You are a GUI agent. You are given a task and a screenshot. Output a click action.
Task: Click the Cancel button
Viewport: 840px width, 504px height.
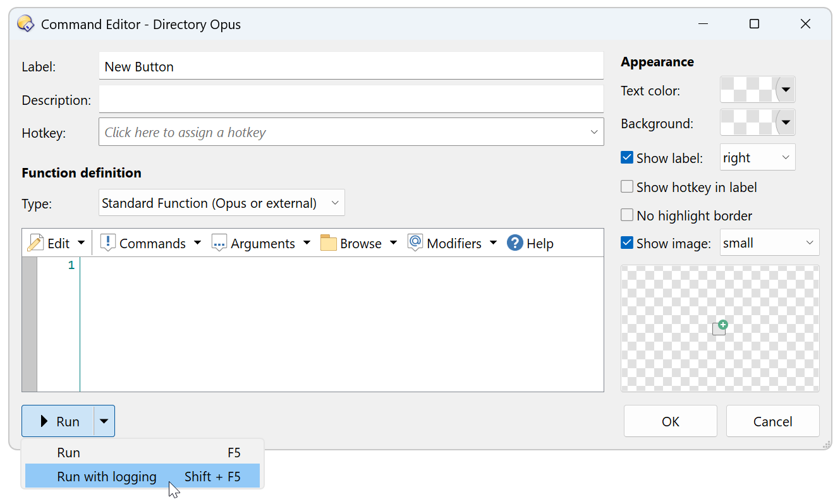(773, 421)
